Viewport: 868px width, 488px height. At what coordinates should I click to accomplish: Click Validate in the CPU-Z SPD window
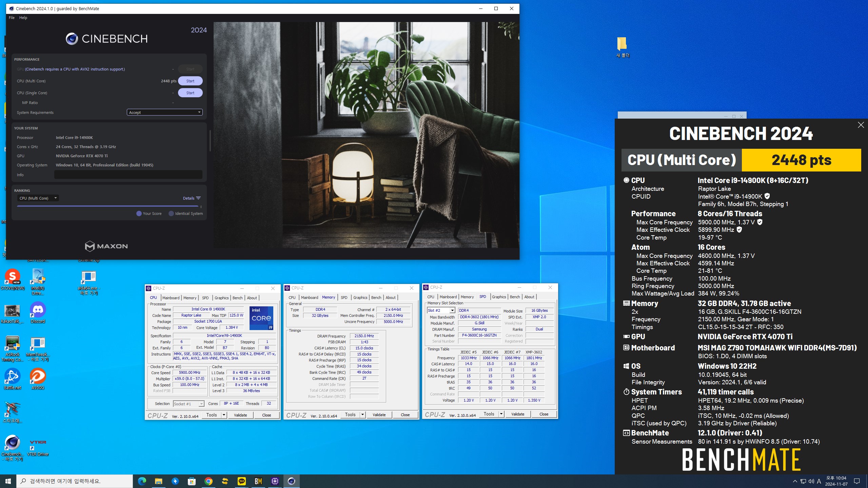pos(518,414)
